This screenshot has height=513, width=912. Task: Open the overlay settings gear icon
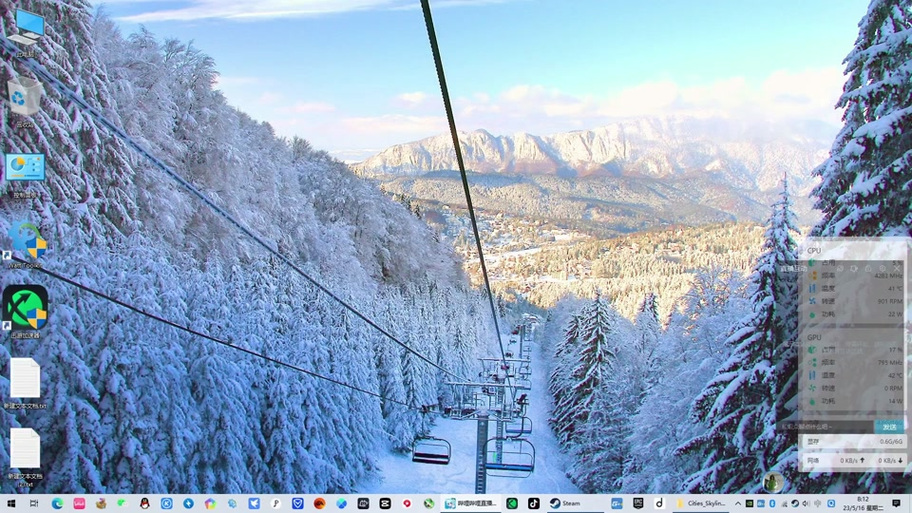[x=882, y=269]
